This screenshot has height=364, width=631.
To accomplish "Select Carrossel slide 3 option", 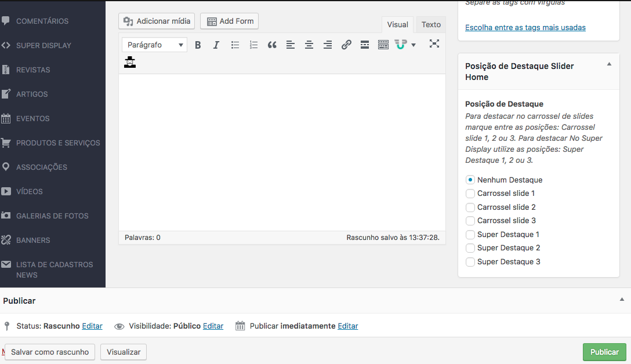I will click(470, 220).
